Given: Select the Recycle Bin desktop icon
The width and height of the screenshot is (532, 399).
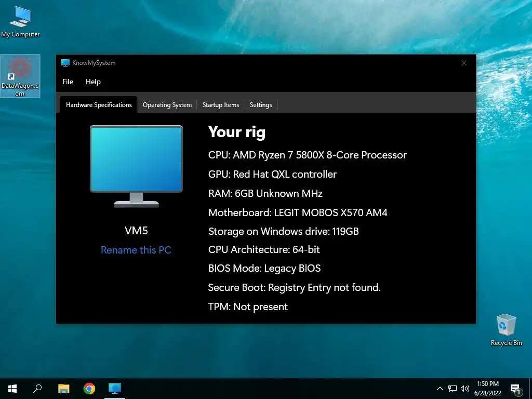Looking at the screenshot, I should click(x=506, y=330).
